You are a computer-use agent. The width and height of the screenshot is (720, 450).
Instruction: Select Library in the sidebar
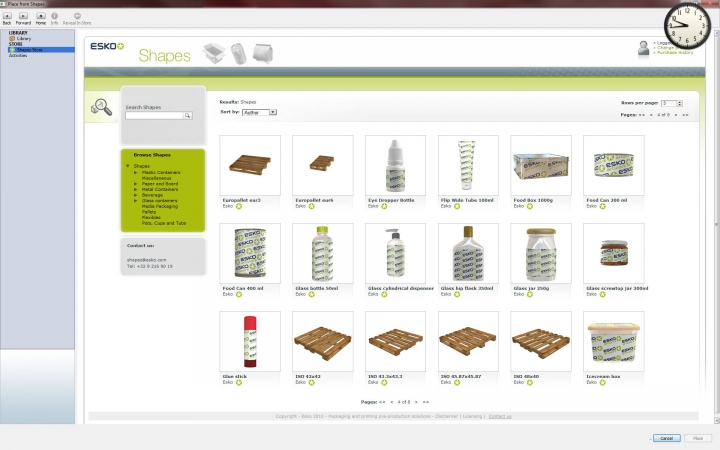coord(22,39)
